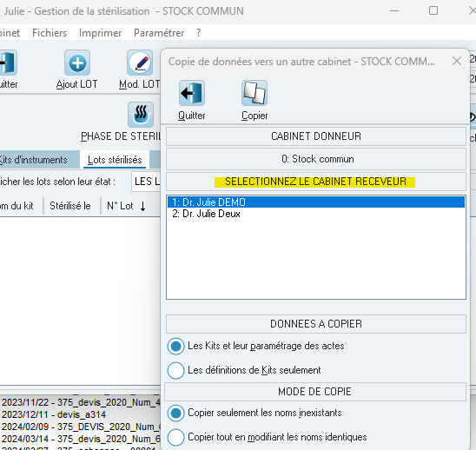Click the '2023/11/22 - 375_devis_2020_Num' entry
The height and width of the screenshot is (450, 476).
(x=80, y=402)
